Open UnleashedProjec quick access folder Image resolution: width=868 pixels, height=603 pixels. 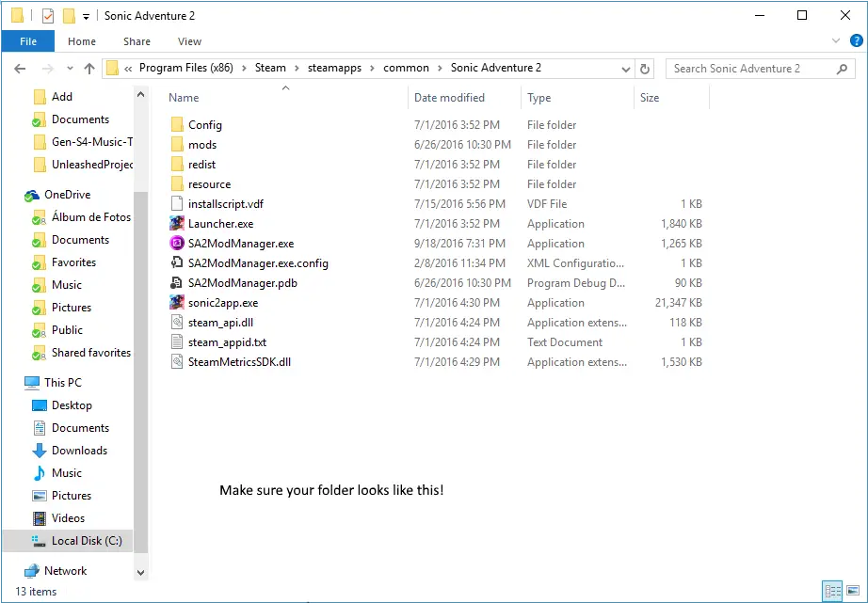tap(92, 165)
